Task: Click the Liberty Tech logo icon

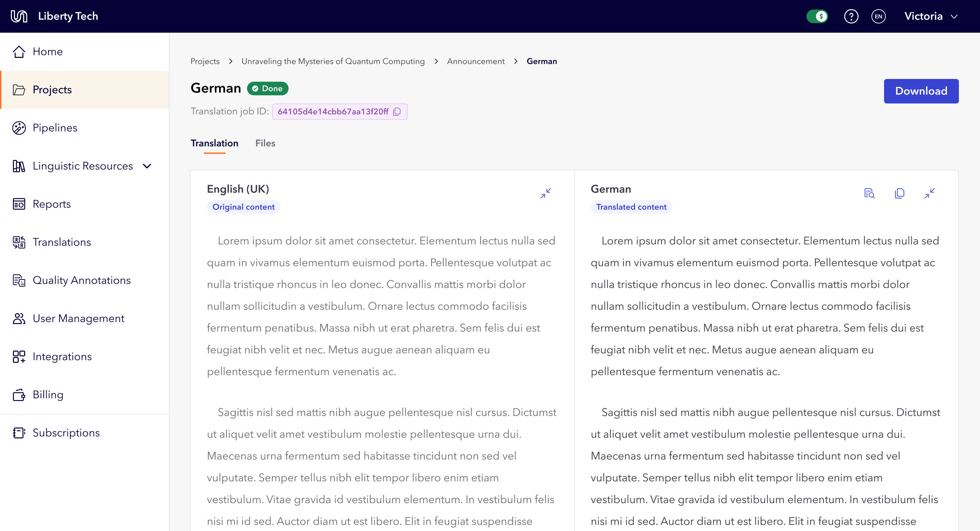Action: (x=19, y=16)
